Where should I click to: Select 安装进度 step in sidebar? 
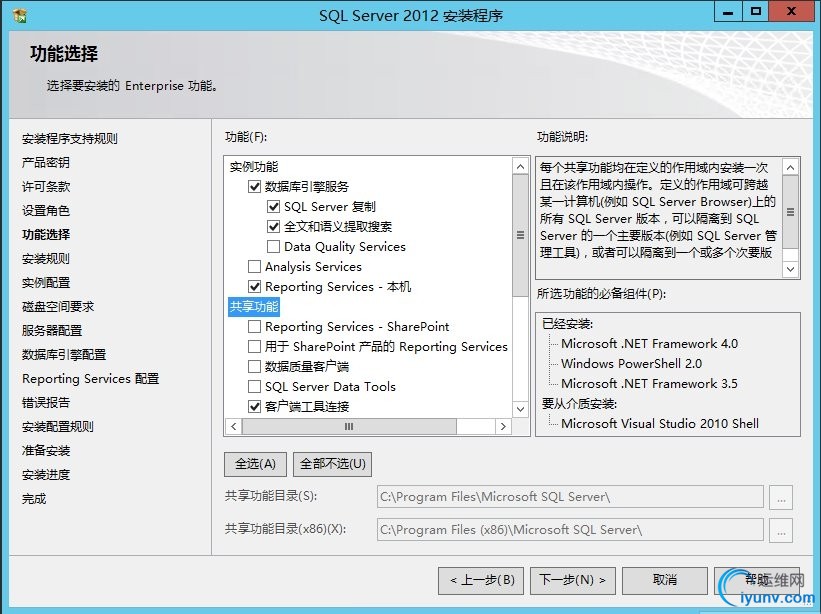[x=46, y=475]
